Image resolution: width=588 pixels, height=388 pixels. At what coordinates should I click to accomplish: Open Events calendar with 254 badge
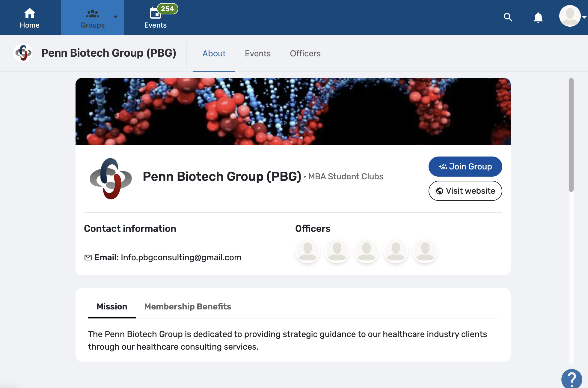point(156,17)
